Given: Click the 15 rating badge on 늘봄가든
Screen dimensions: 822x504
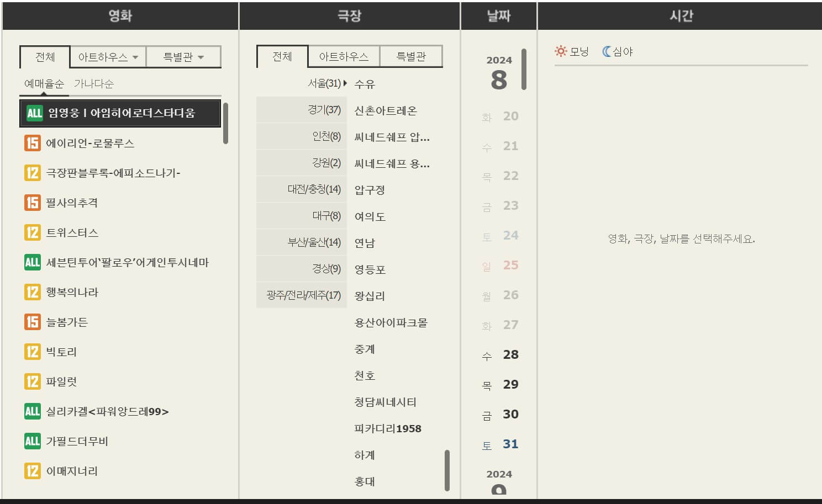Looking at the screenshot, I should click(x=32, y=322).
